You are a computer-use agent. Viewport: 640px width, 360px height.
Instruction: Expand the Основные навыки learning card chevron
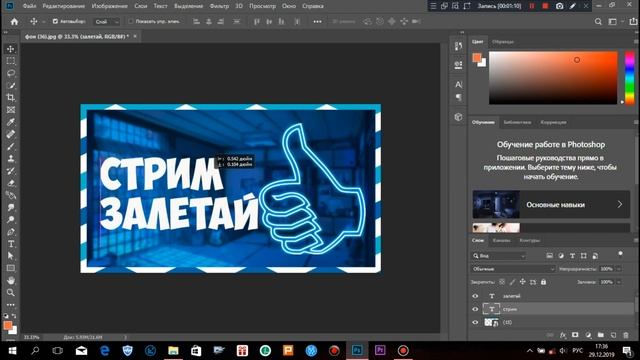[x=620, y=204]
